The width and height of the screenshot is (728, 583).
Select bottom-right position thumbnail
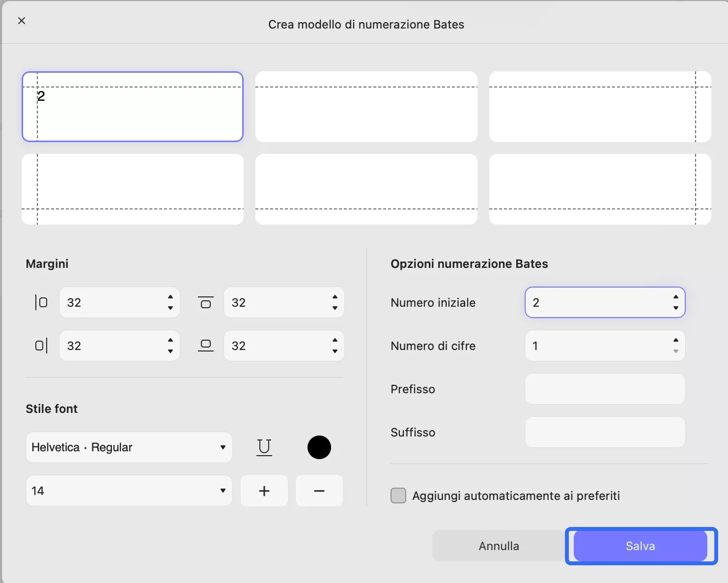(x=600, y=189)
